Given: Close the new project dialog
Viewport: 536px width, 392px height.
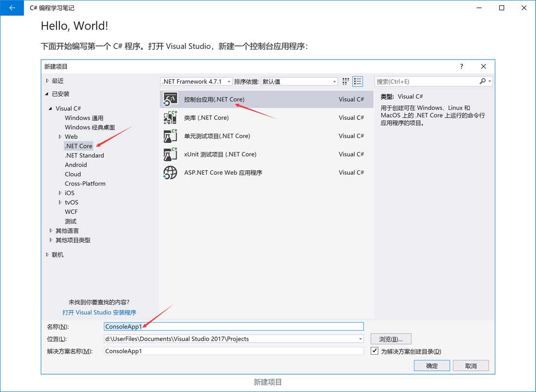Looking at the screenshot, I should click(x=483, y=66).
